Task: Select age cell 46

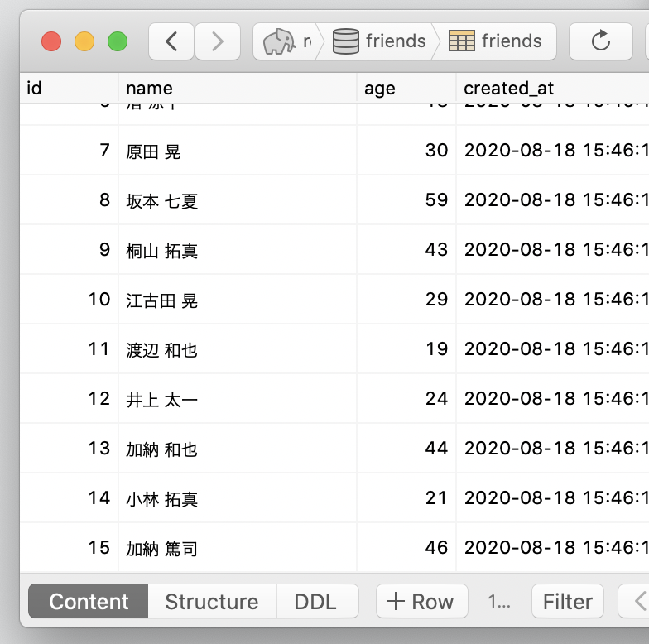Action: 406,548
